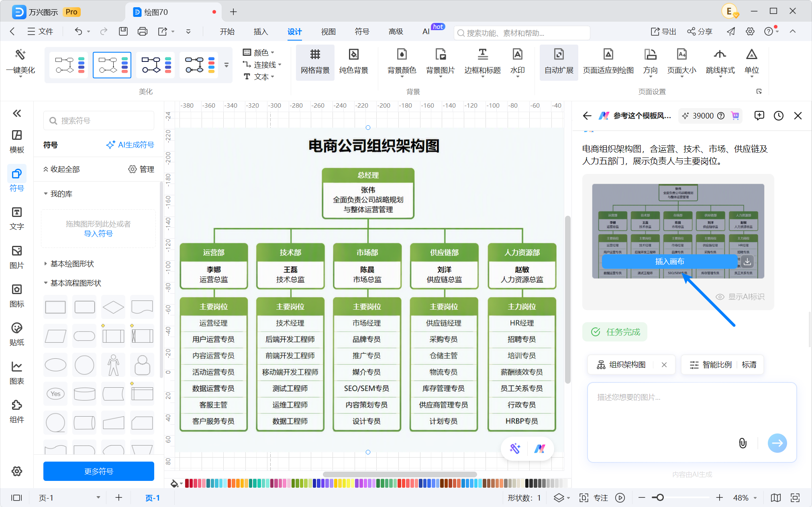Click the shopping cart icon beside credits
The width and height of the screenshot is (812, 507).
[735, 116]
